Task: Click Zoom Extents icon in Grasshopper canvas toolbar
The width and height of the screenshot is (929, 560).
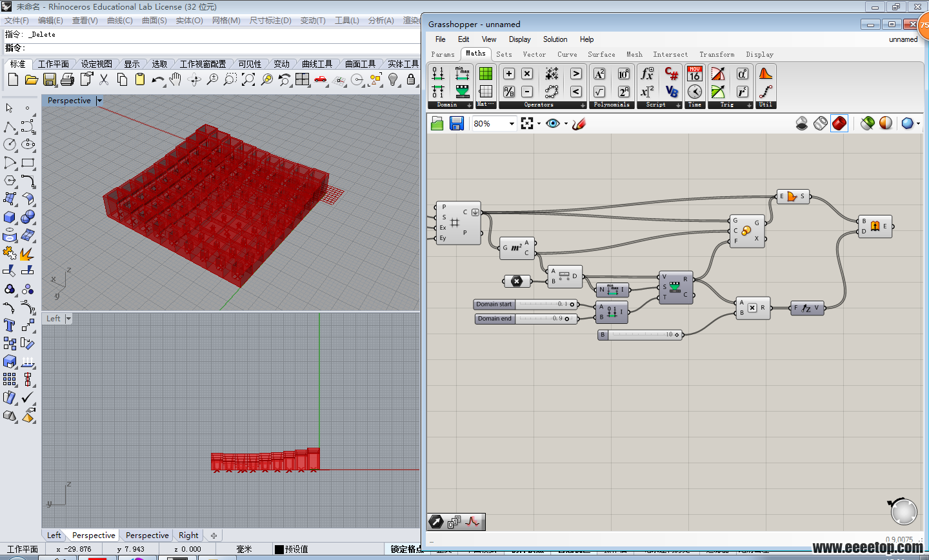Action: [527, 123]
